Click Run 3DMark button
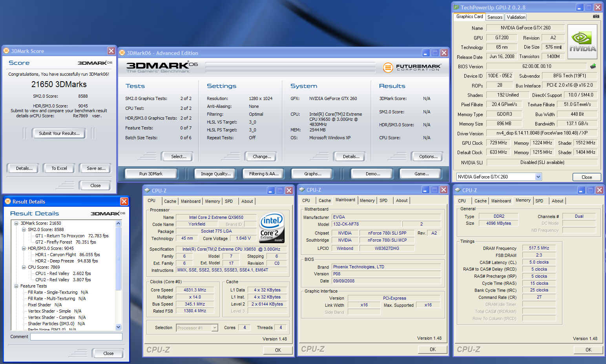Image resolution: width=606 pixels, height=364 pixels. coord(151,174)
